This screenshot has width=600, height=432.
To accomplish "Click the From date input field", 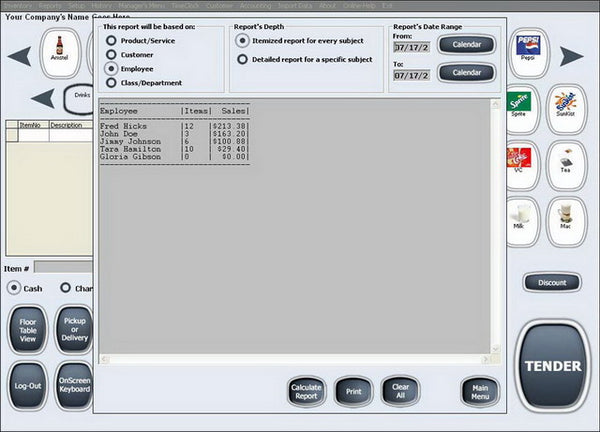I will 412,47.
